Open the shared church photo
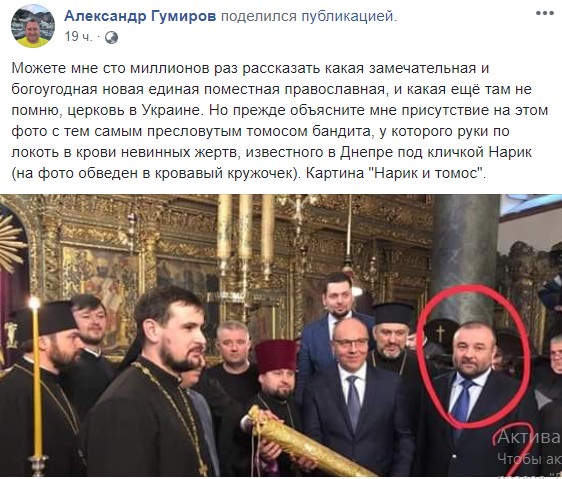562x479 pixels. coord(281,336)
